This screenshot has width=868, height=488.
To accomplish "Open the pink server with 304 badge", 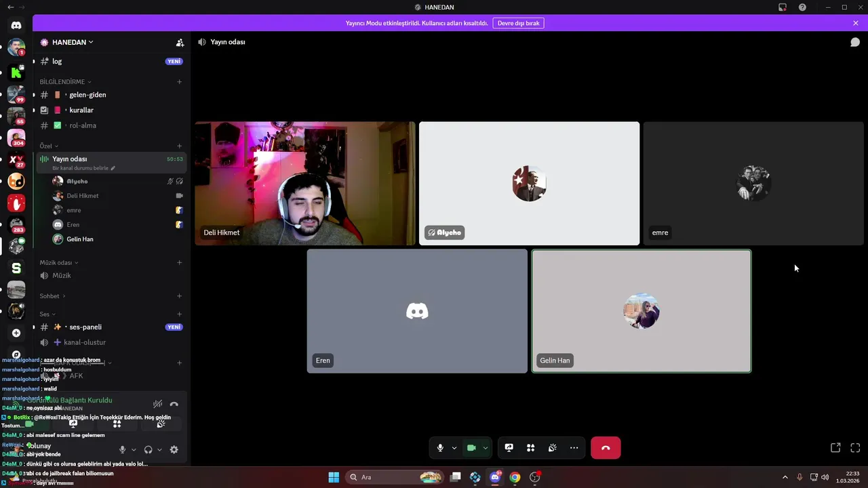I will pos(16,138).
